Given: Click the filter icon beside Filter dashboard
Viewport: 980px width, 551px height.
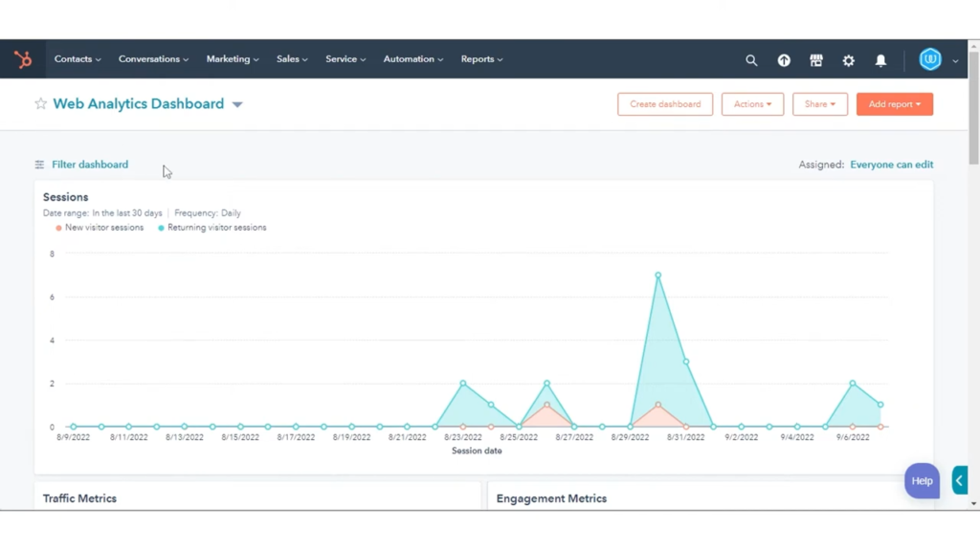Looking at the screenshot, I should click(38, 164).
